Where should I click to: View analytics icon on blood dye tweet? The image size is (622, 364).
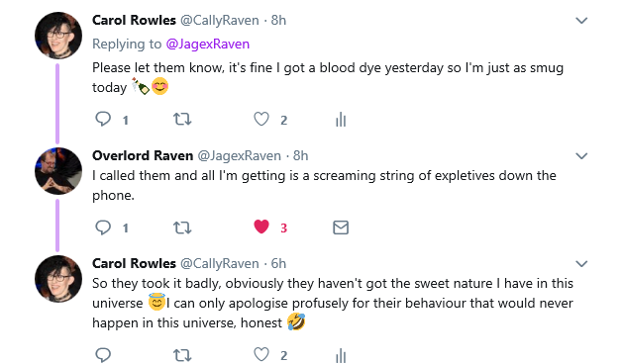coord(341,120)
